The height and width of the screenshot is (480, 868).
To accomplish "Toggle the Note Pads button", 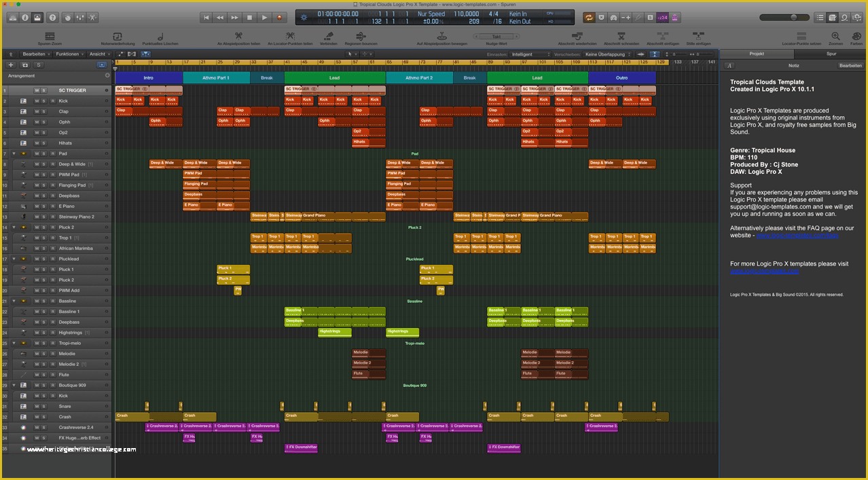I will tap(832, 17).
